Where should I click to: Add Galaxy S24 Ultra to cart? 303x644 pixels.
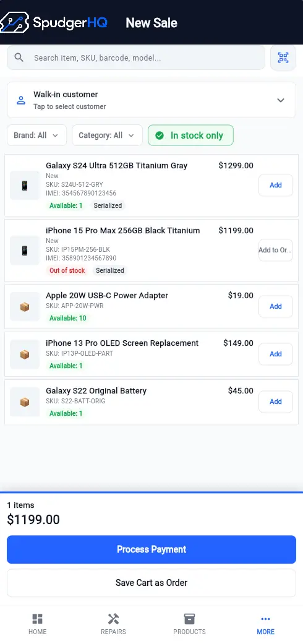click(276, 185)
